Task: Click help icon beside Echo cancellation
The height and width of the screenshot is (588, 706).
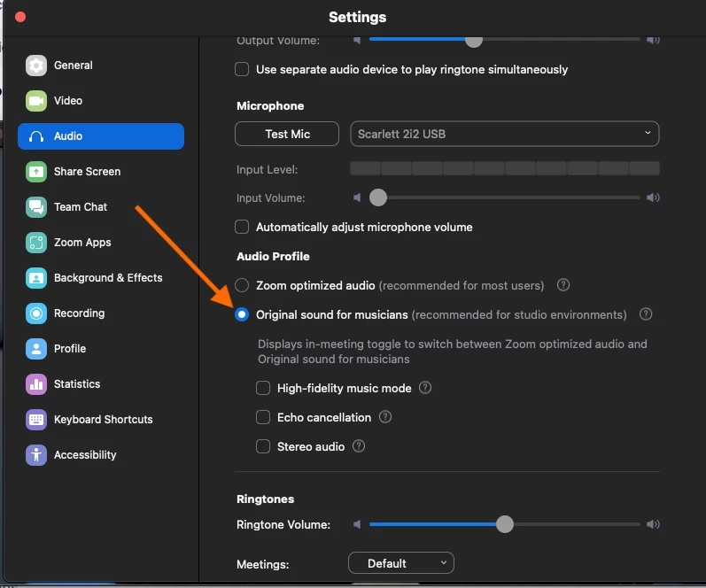Action: [385, 417]
